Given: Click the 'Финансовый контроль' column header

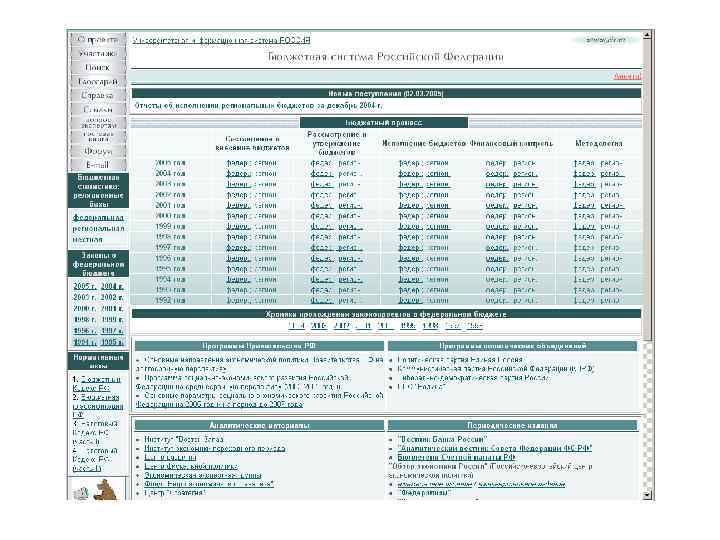Looking at the screenshot, I should [511, 143].
